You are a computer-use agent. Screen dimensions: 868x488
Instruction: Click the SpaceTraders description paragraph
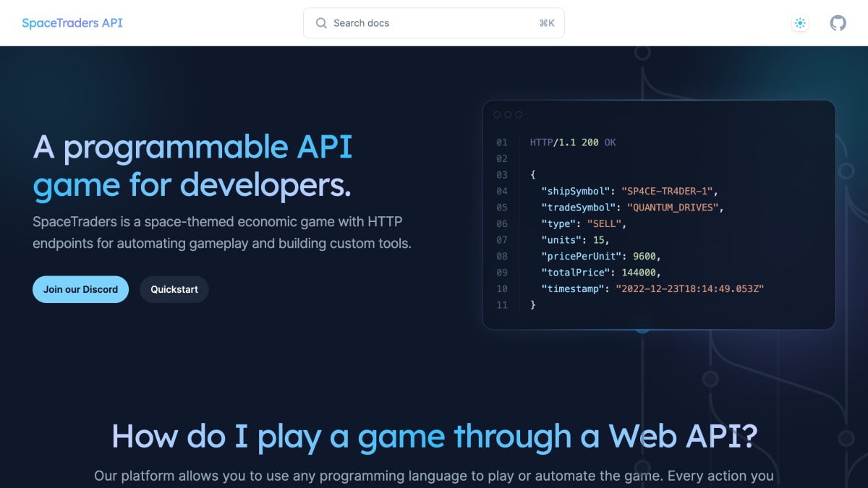[222, 232]
